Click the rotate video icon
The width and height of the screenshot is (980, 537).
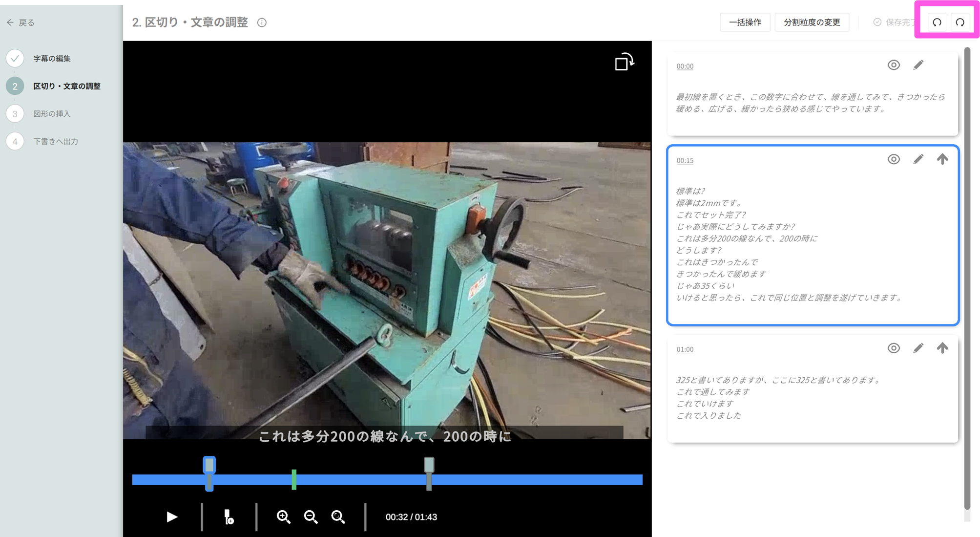click(624, 62)
